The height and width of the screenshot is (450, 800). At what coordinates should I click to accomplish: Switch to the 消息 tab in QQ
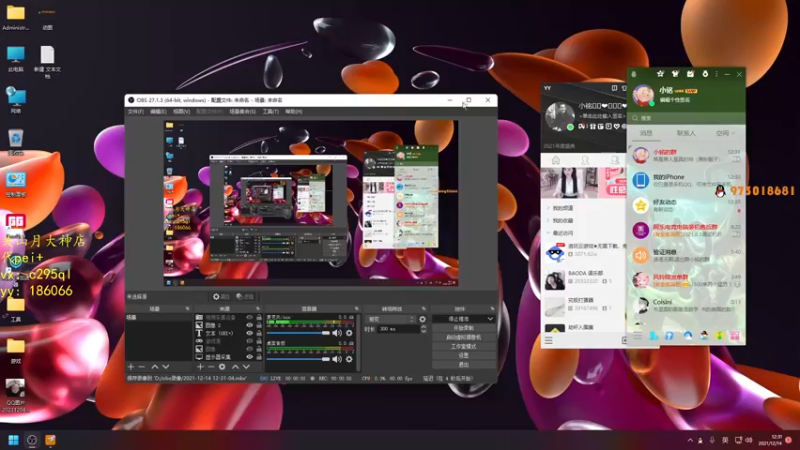coord(646,133)
